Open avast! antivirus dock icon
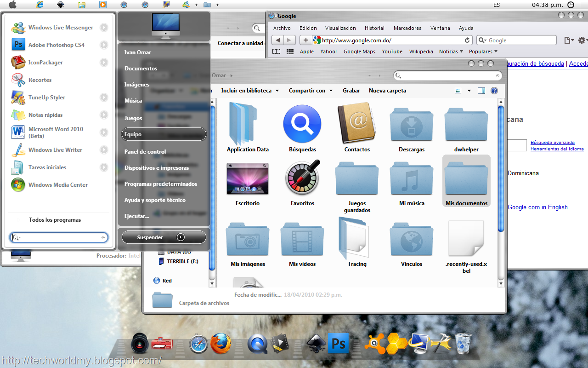588x368 pixels. (x=375, y=344)
